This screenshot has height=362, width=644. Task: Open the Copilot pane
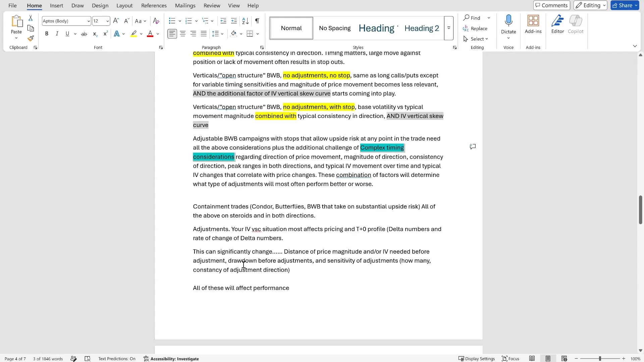pyautogui.click(x=576, y=24)
